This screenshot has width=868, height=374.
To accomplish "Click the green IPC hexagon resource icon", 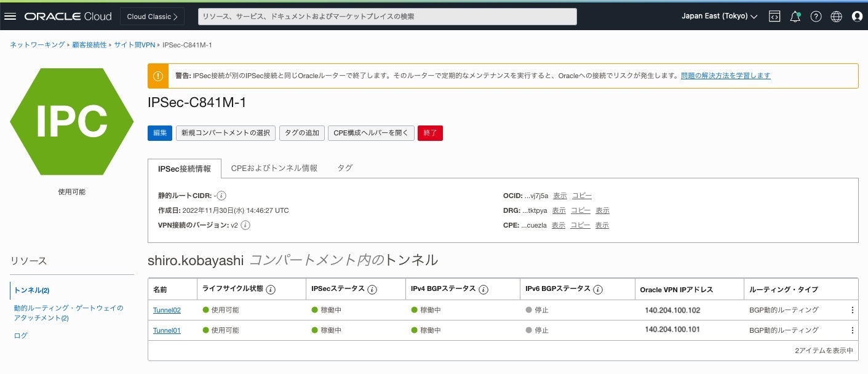I will [71, 121].
